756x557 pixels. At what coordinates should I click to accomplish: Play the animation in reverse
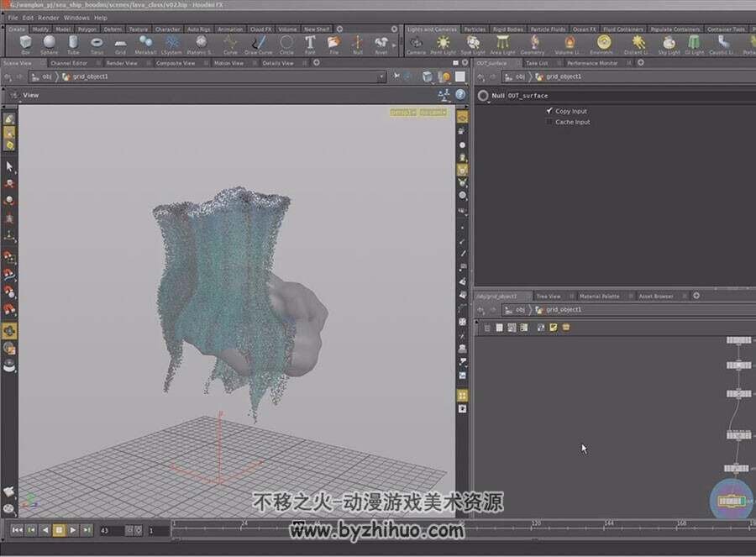coord(45,530)
